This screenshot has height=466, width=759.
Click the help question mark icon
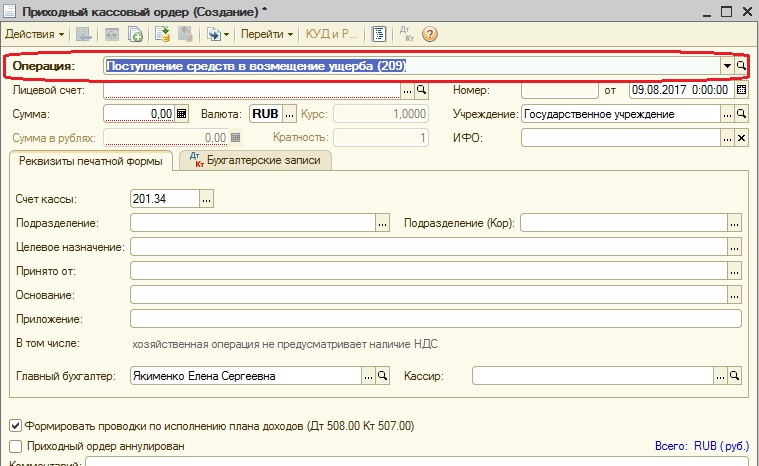click(430, 34)
